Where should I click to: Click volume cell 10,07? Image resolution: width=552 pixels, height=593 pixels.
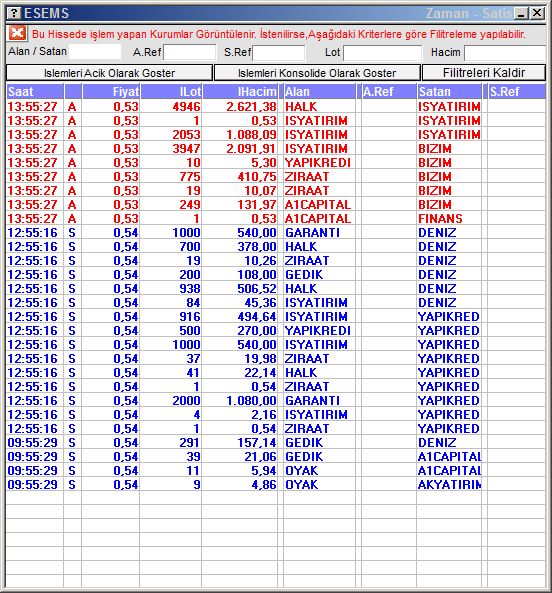coord(260,191)
